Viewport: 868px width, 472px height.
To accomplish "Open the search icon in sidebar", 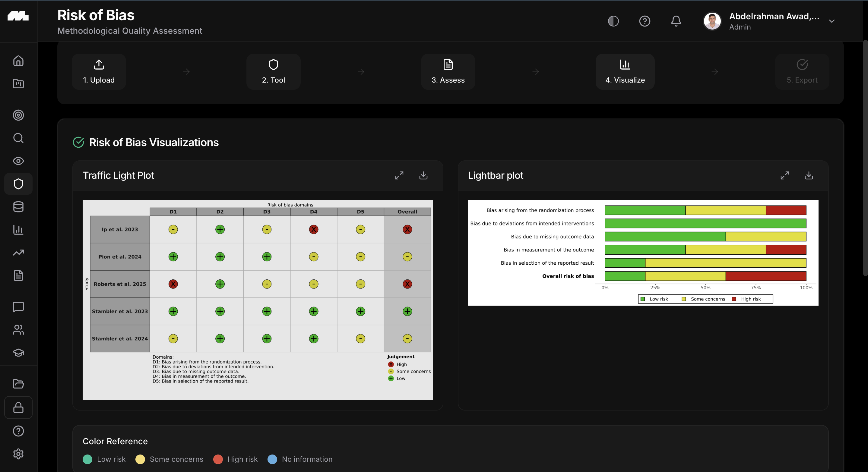I will click(18, 138).
